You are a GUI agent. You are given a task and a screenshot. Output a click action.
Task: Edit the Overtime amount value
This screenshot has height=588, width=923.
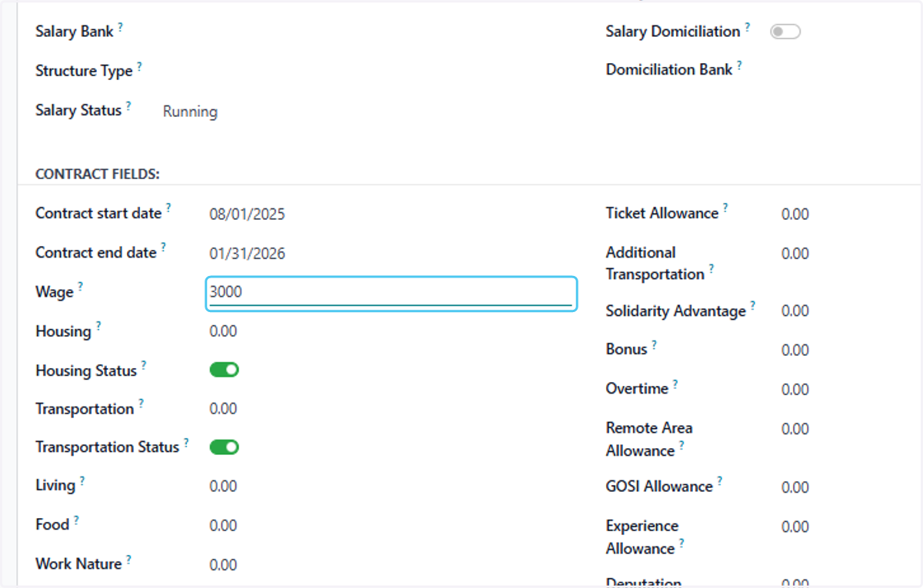(x=795, y=390)
